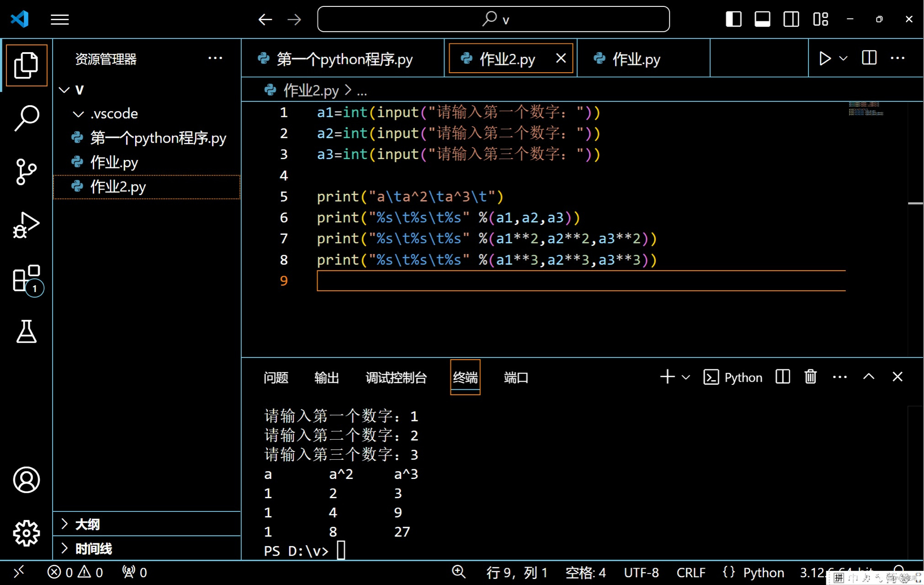The width and height of the screenshot is (924, 585).
Task: Switch to the 终端 terminal tab
Action: pos(465,378)
